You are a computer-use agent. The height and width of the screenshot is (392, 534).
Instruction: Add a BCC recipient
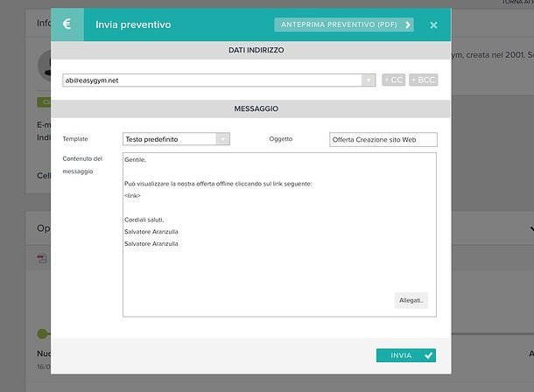pos(424,80)
